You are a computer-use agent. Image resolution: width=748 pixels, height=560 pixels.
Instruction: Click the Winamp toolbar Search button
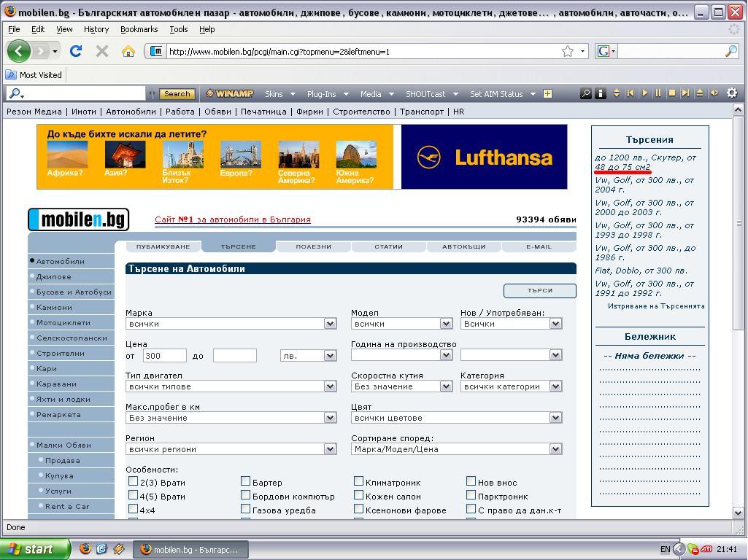pos(177,94)
